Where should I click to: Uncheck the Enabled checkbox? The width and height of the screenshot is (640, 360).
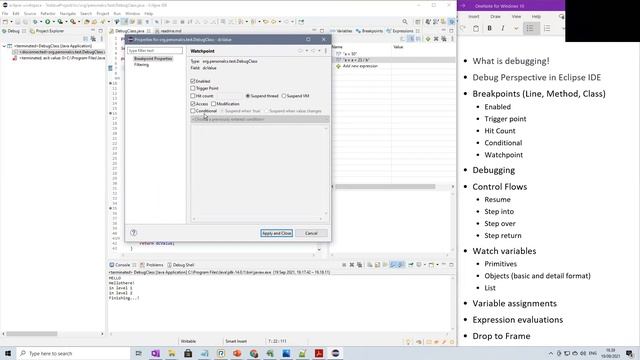pyautogui.click(x=193, y=81)
